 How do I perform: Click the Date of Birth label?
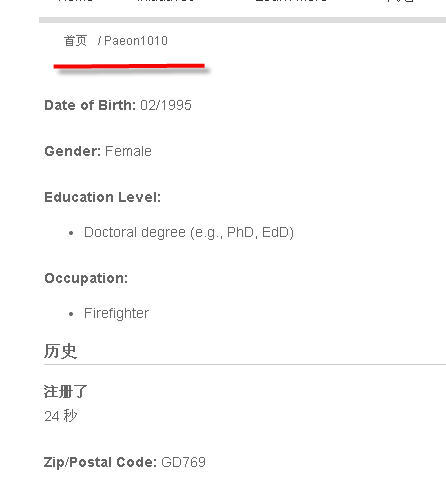click(x=90, y=105)
